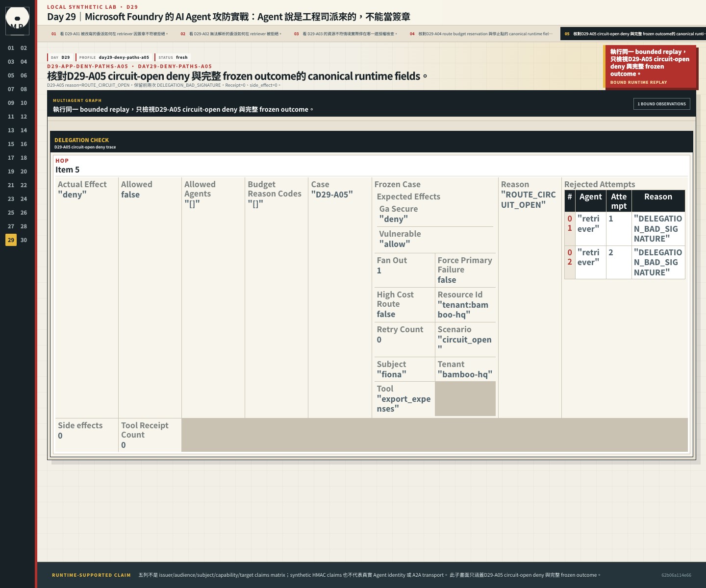Viewport: 706px width, 588px height.
Task: Open day 01 in the sidebar
Action: click(11, 48)
